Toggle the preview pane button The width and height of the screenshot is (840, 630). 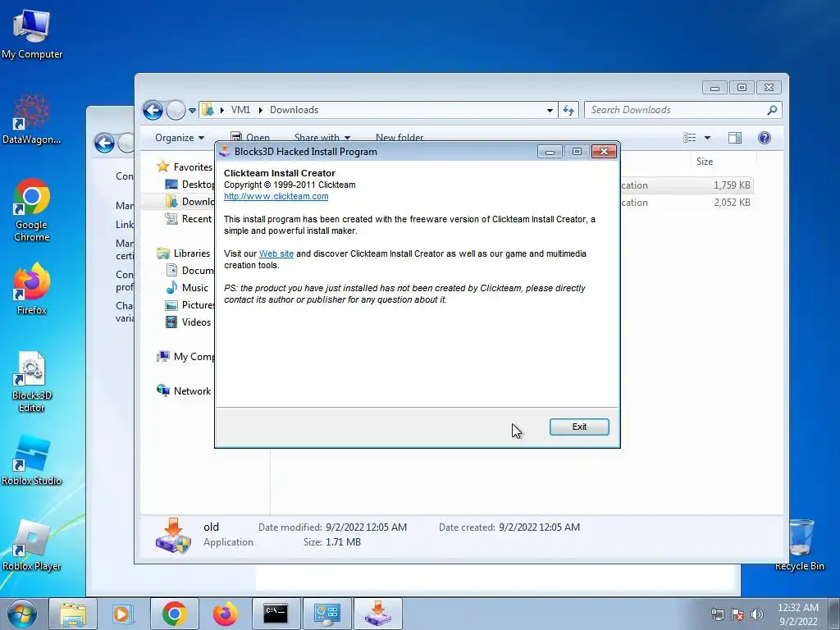(x=735, y=138)
